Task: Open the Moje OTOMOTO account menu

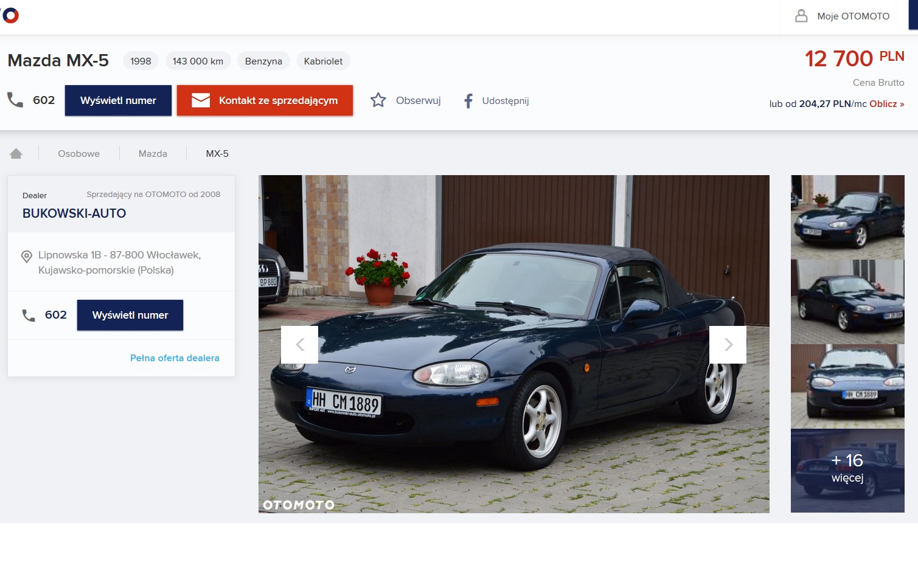Action: [844, 16]
